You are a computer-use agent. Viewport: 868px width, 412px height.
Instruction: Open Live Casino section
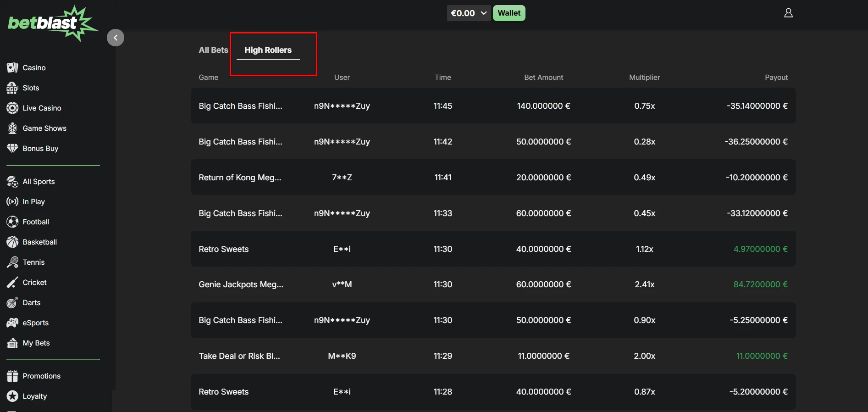(x=42, y=108)
